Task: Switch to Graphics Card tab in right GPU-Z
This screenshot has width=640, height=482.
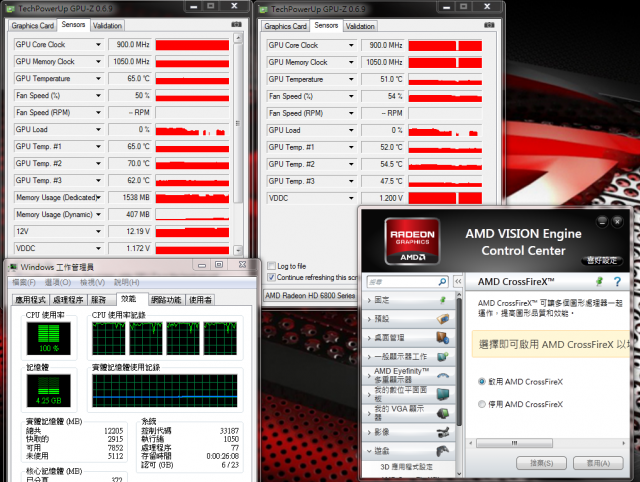Action: (x=286, y=26)
